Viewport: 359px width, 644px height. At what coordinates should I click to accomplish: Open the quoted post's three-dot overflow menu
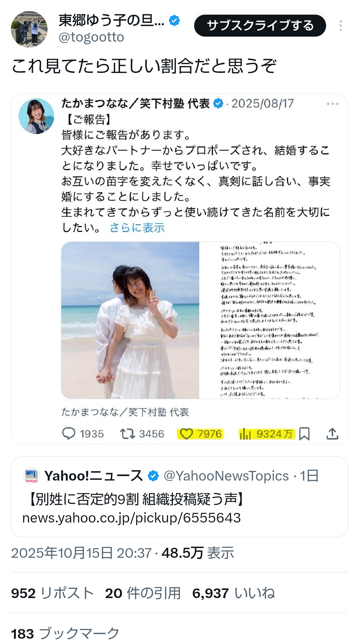pos(332,104)
